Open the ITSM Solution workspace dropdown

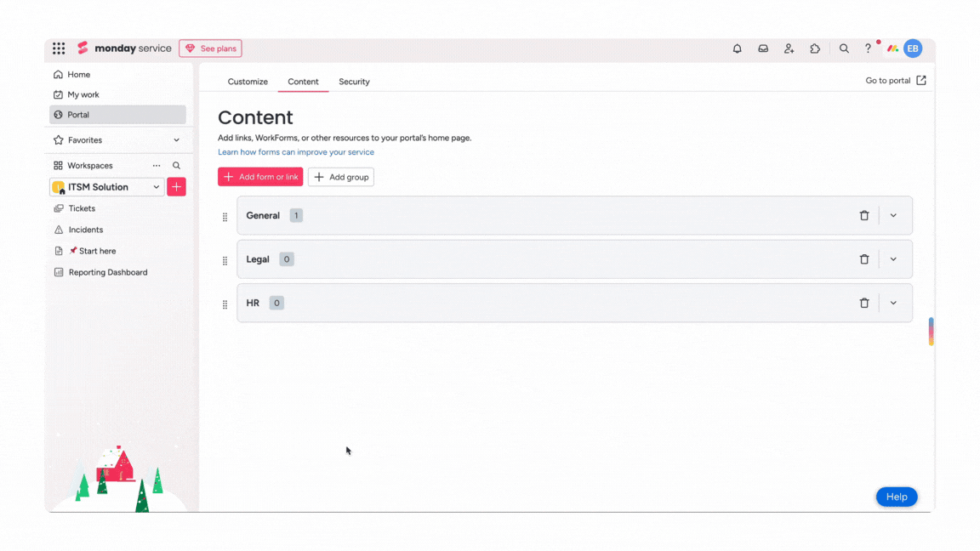tap(156, 186)
